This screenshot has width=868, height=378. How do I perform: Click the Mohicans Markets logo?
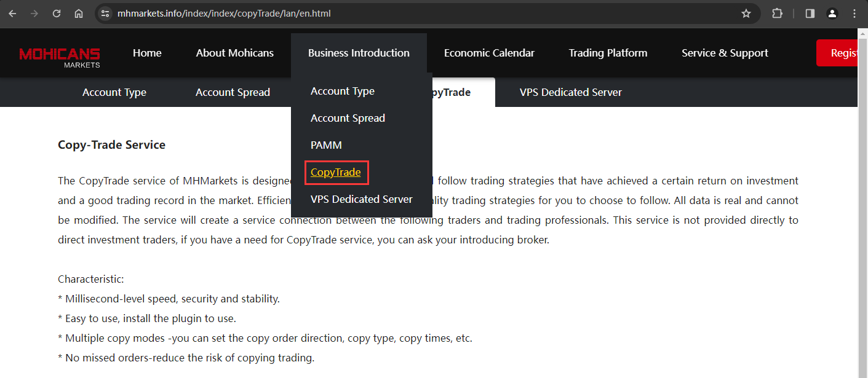(60, 57)
